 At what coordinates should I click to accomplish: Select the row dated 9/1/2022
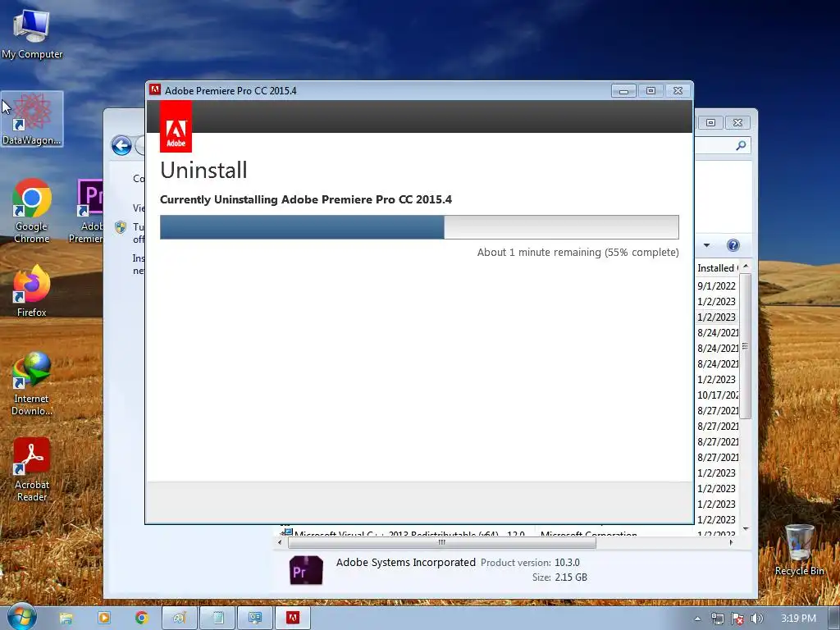(x=717, y=285)
